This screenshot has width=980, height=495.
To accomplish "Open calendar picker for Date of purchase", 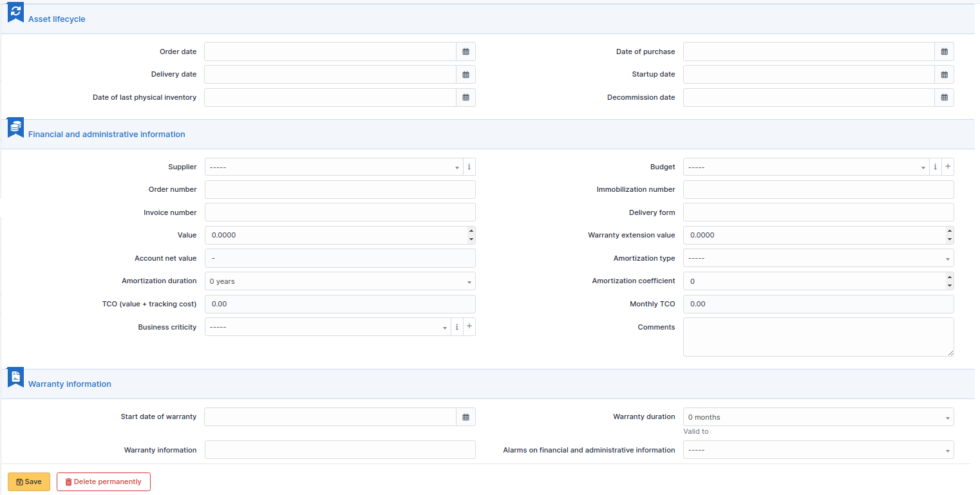I will click(944, 51).
